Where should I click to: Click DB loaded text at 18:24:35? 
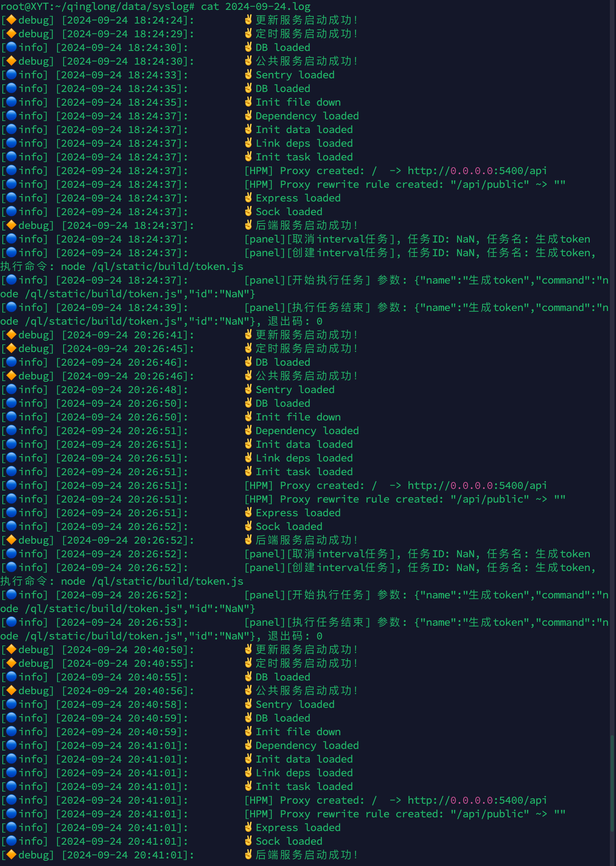(x=283, y=89)
